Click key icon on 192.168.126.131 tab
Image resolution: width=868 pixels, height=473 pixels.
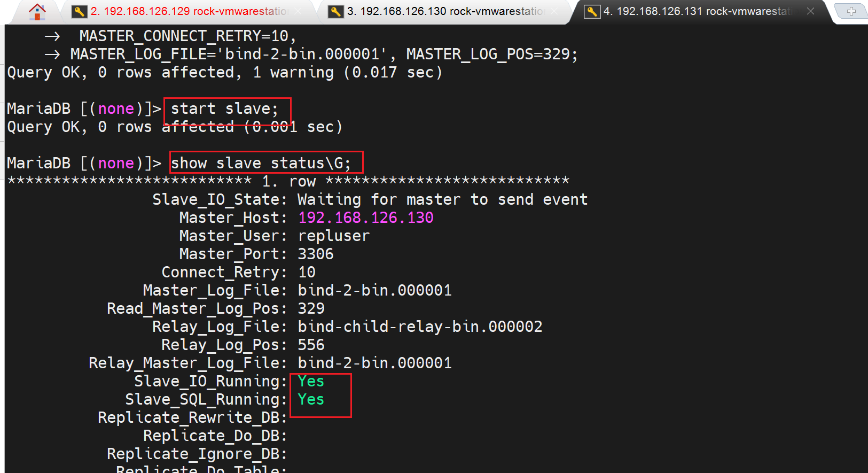(x=592, y=11)
